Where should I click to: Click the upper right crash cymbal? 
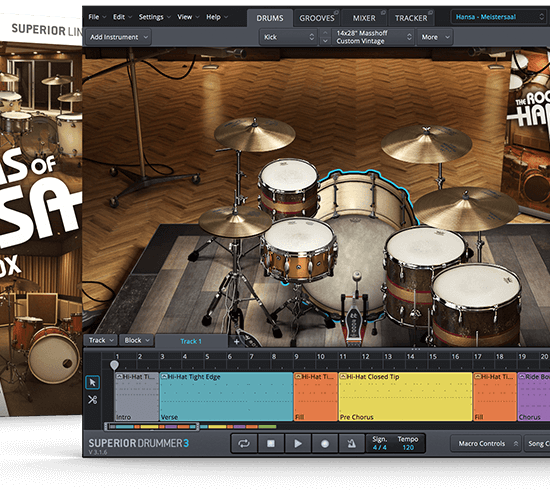pyautogui.click(x=426, y=143)
